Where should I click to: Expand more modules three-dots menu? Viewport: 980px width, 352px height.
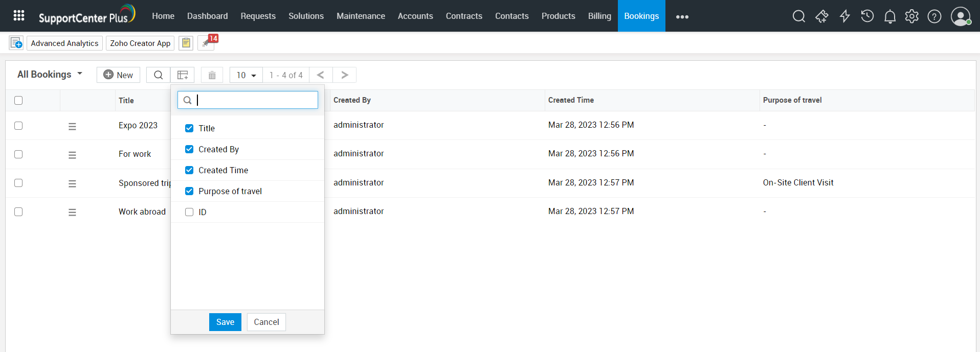tap(682, 16)
